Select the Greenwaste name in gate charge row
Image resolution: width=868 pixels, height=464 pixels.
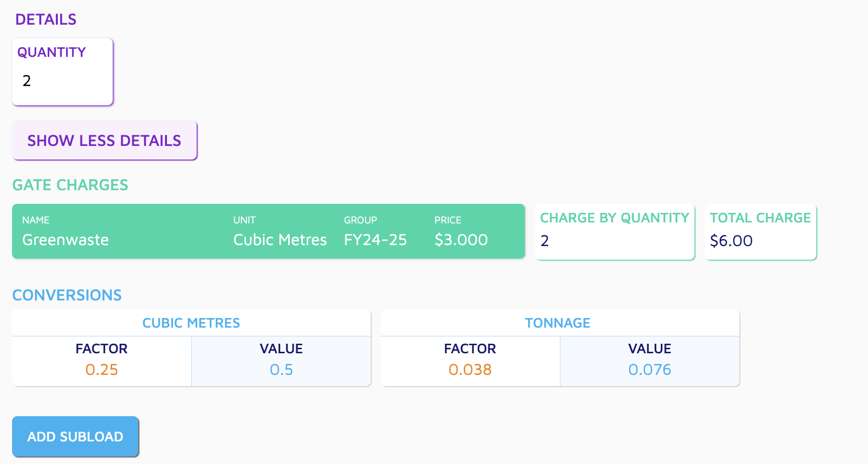pyautogui.click(x=65, y=240)
